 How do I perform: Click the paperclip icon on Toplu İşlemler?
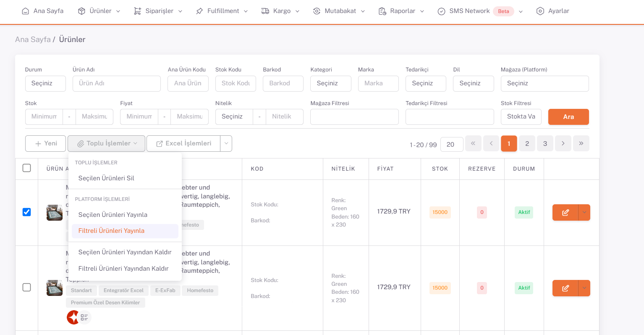pyautogui.click(x=81, y=144)
